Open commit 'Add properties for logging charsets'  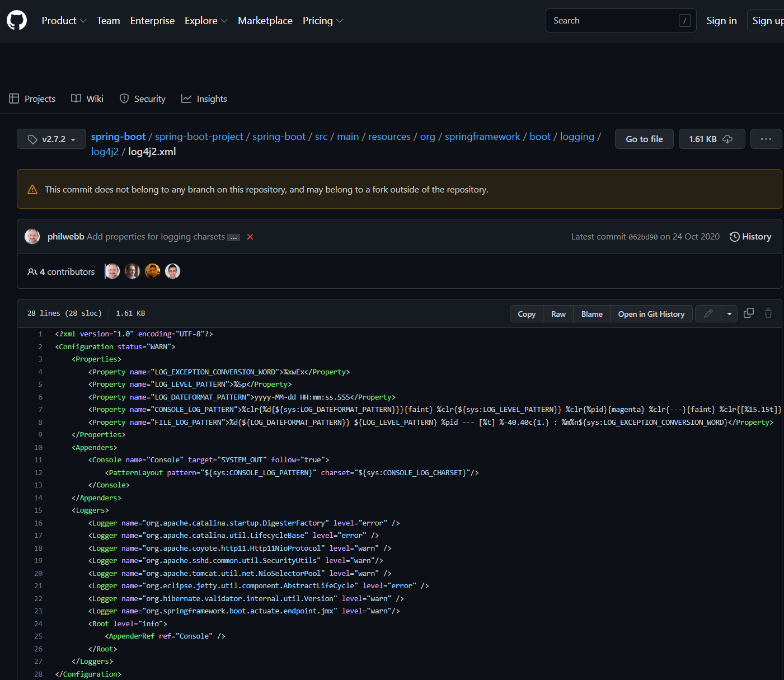[x=156, y=237]
